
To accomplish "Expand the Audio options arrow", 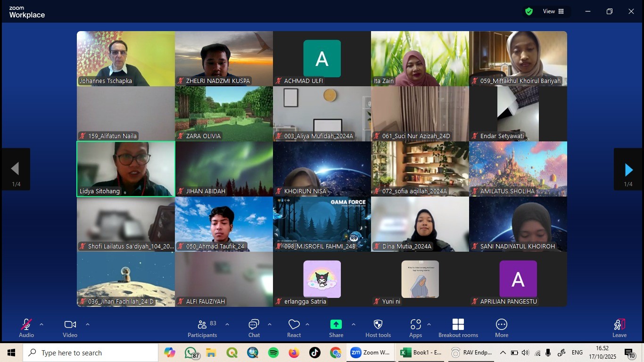I will coord(41,324).
